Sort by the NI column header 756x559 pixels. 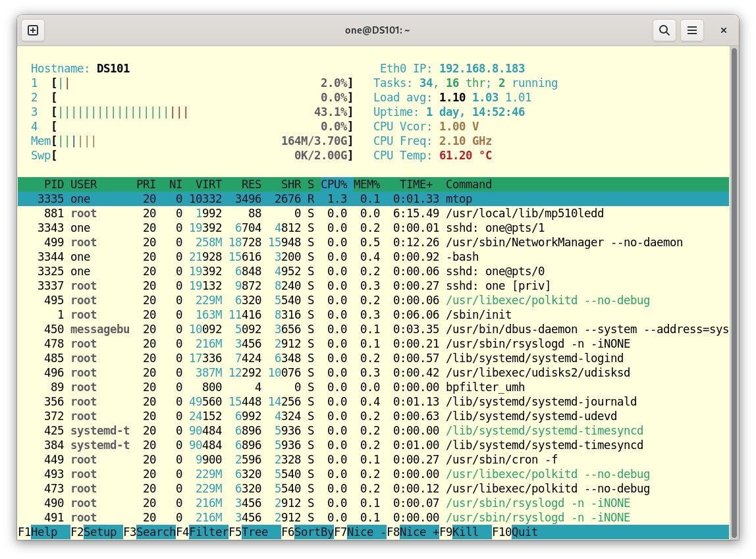175,184
